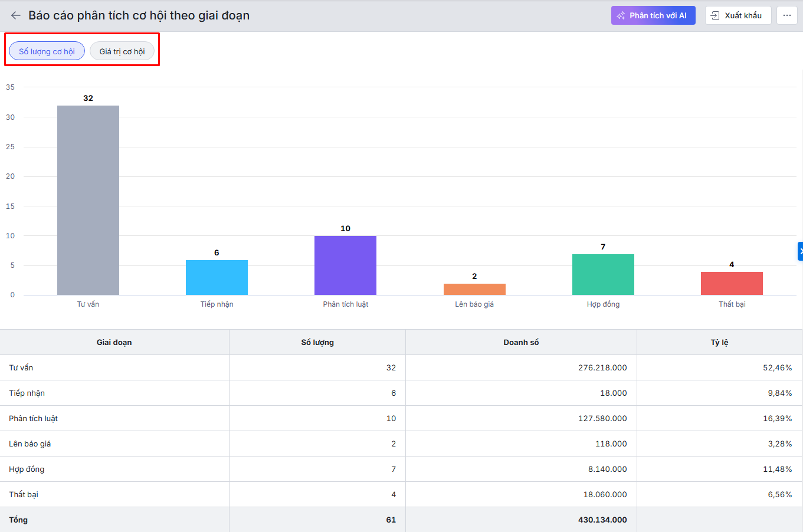Viewport: 803px width, 532px height.
Task: Click the orange Lên báo giá bar
Action: click(x=474, y=289)
